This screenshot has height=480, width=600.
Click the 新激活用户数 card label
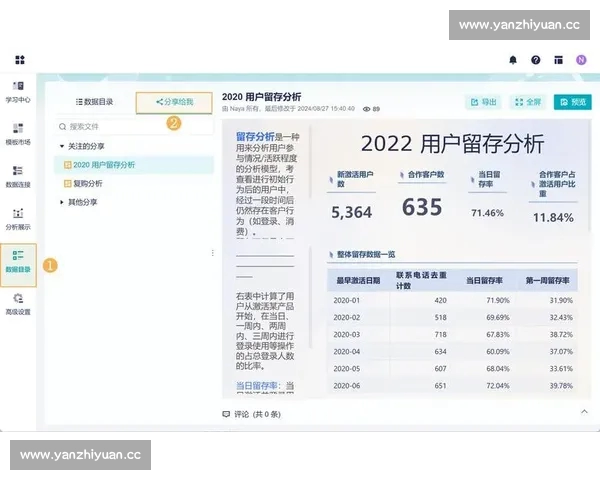click(355, 179)
